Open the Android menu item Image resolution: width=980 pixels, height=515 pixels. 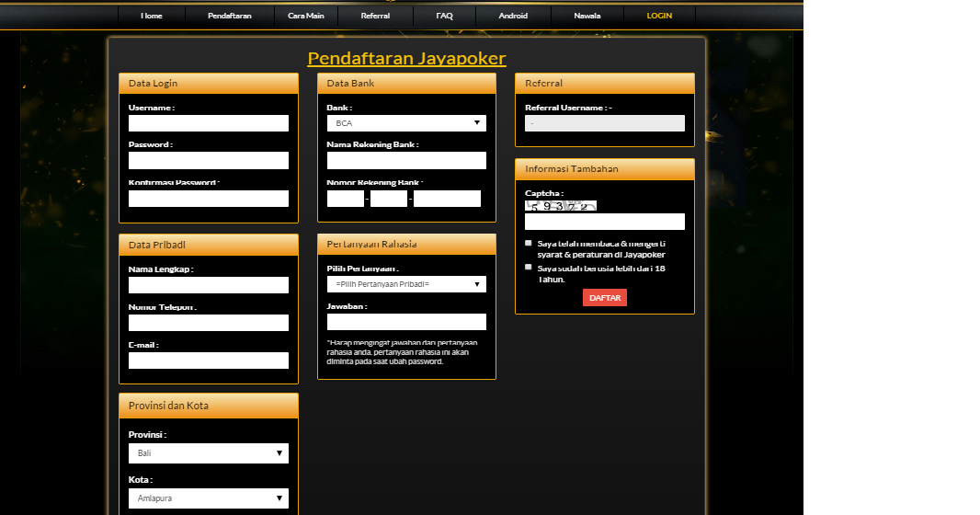pyautogui.click(x=513, y=16)
